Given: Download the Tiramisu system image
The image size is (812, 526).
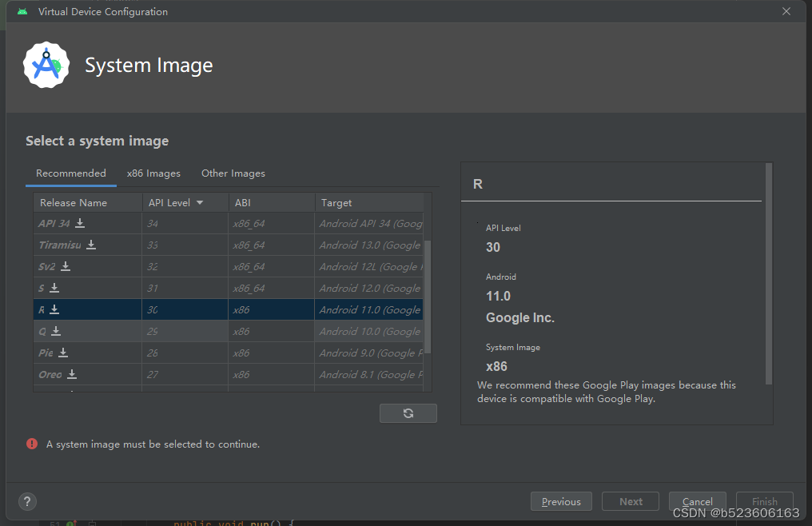Looking at the screenshot, I should 91,245.
